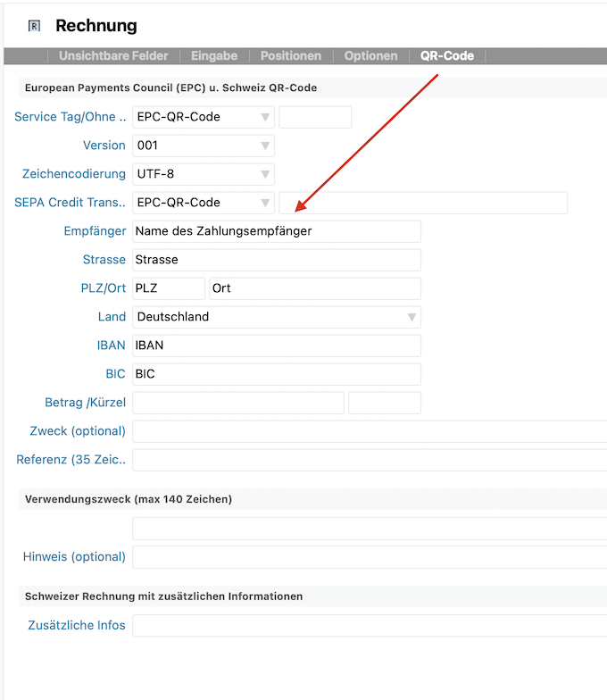Open the SEPA Credit Transfer dropdown
607x700 pixels.
204,203
